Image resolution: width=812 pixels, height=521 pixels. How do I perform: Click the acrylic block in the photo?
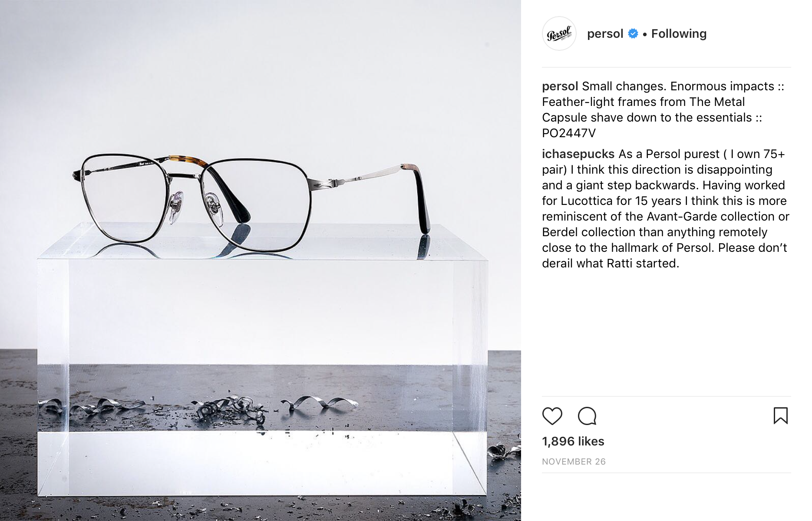tap(263, 360)
